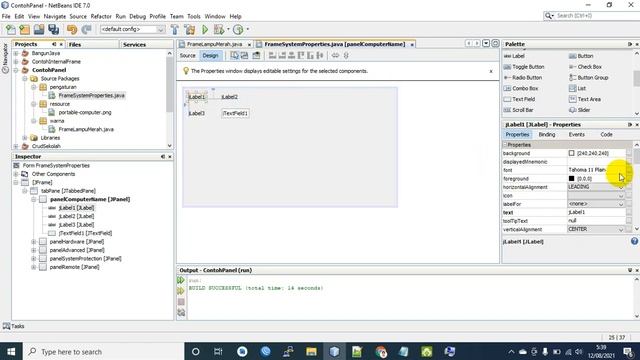Expand the BangunJaya project node

coord(16,53)
